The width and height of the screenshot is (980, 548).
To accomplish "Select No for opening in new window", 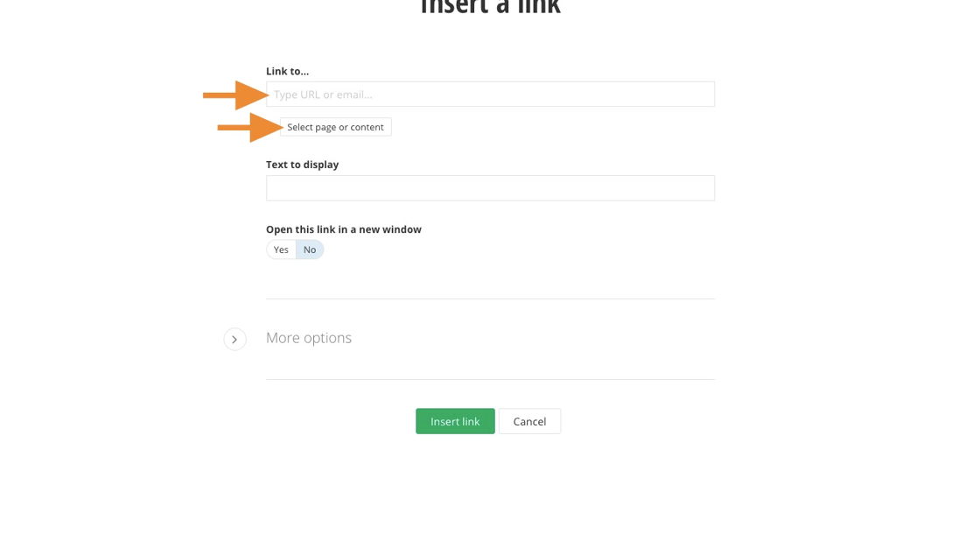I will tap(310, 249).
